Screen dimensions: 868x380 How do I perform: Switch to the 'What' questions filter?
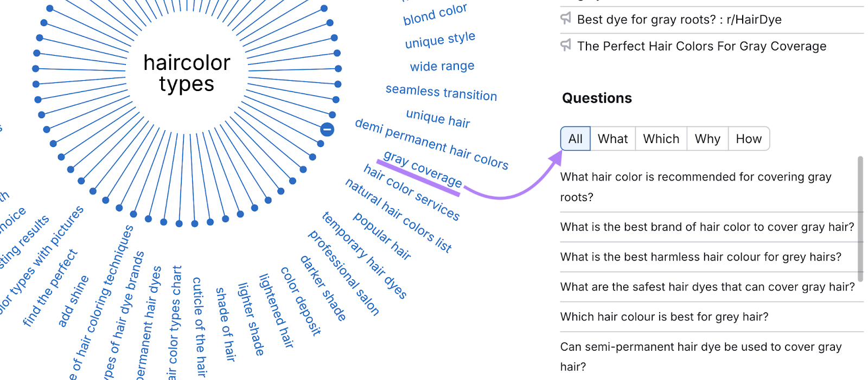coord(612,139)
